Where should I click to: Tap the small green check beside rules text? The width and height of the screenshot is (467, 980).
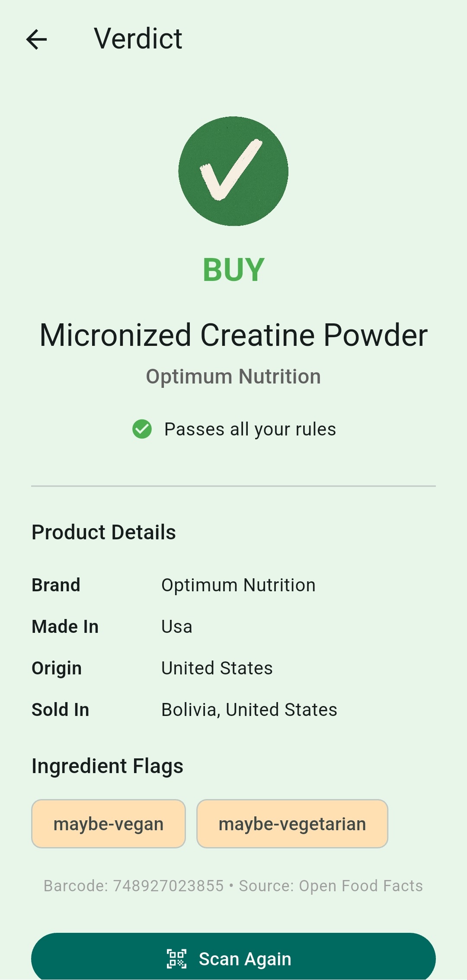coord(142,429)
